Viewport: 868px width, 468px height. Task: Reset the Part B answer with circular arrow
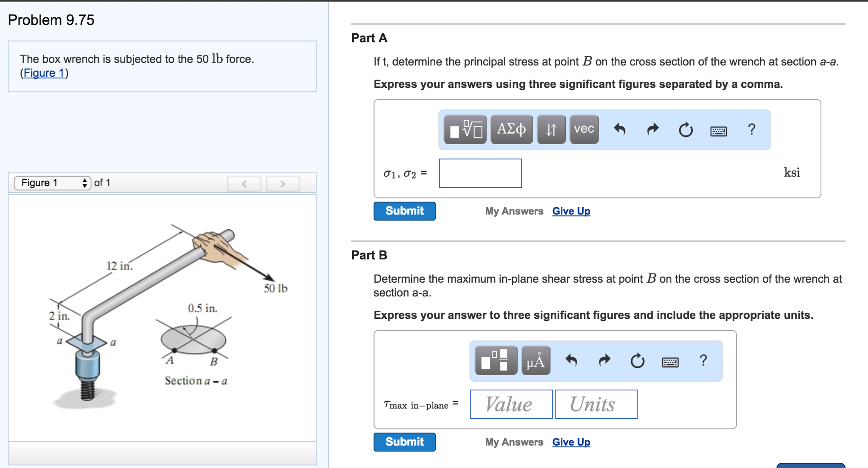pos(638,361)
